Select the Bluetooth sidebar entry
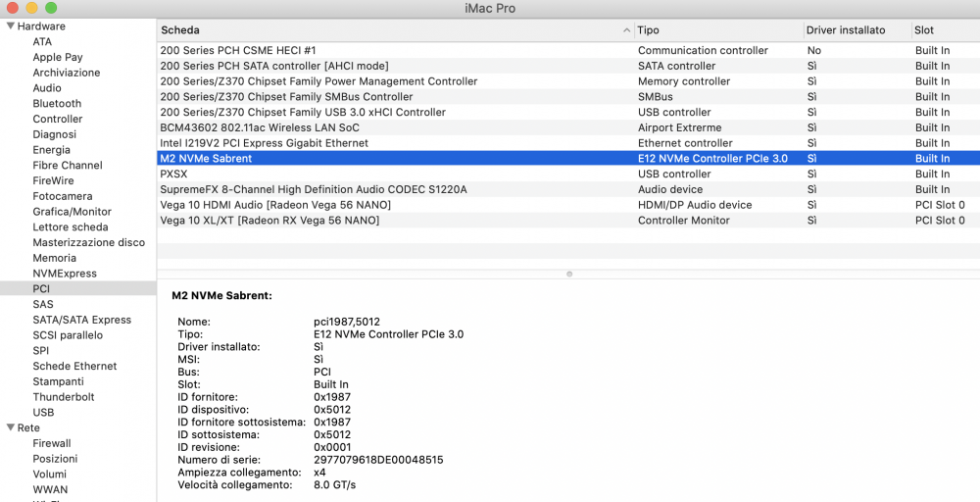Image resolution: width=980 pixels, height=502 pixels. [x=57, y=103]
